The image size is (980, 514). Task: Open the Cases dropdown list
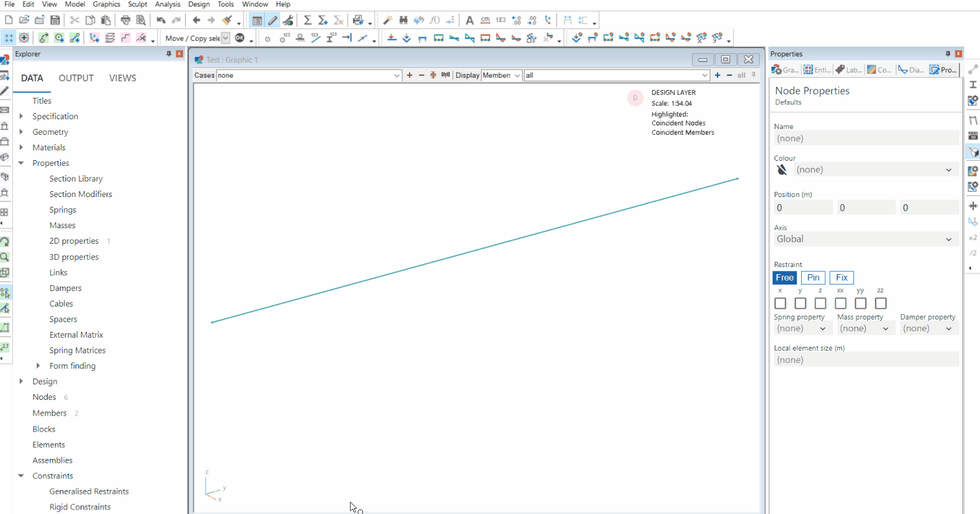pos(309,76)
